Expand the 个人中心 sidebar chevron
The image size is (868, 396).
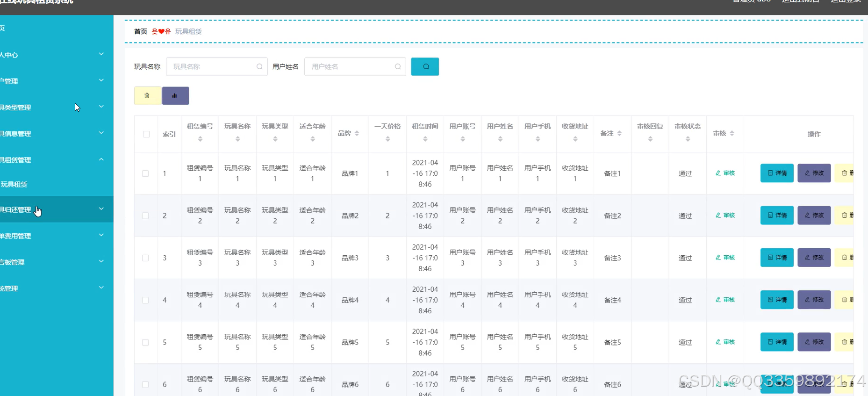[x=101, y=54]
